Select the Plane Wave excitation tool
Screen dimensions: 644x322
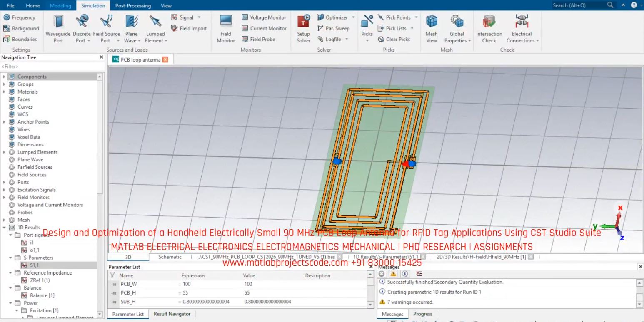(131, 29)
